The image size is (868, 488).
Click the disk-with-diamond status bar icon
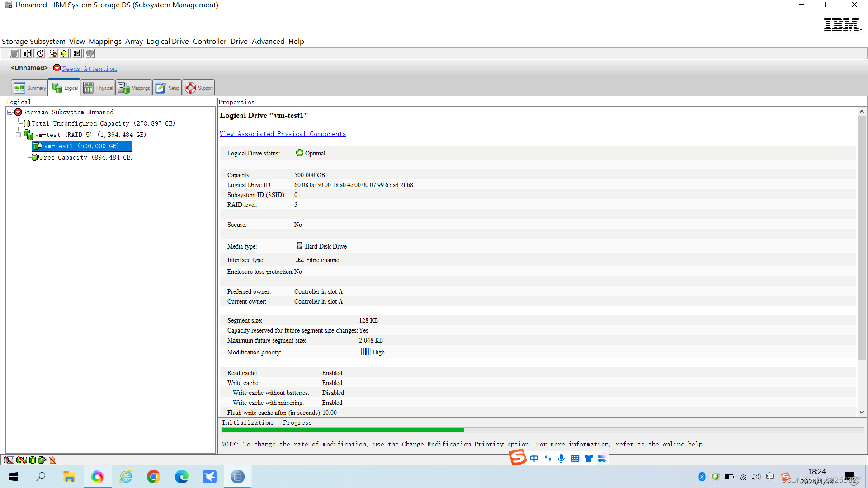[x=42, y=460]
